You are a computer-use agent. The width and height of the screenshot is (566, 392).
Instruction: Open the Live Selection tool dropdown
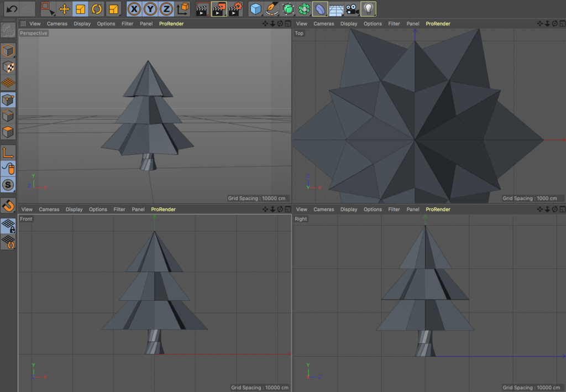48,9
